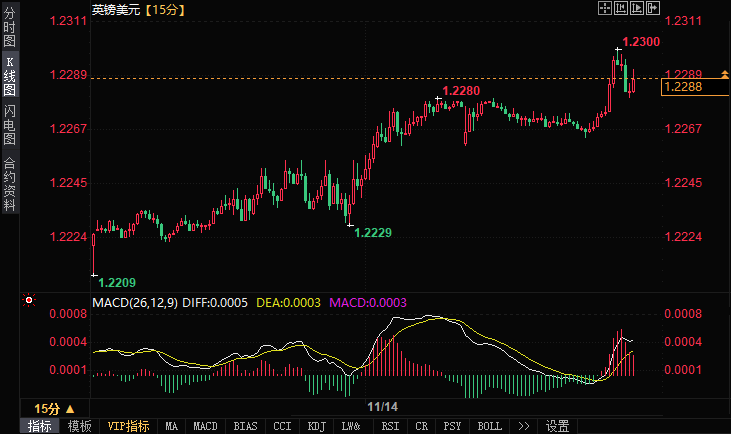Screen dimensions: 731x434
Task: Click the current price tag 1.2288
Action: coord(695,87)
